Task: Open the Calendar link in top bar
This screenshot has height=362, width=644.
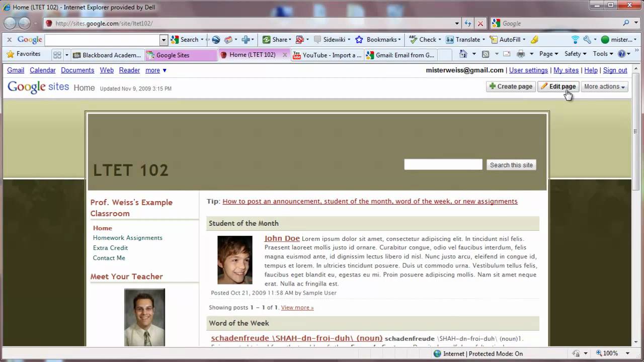Action: tap(43, 70)
